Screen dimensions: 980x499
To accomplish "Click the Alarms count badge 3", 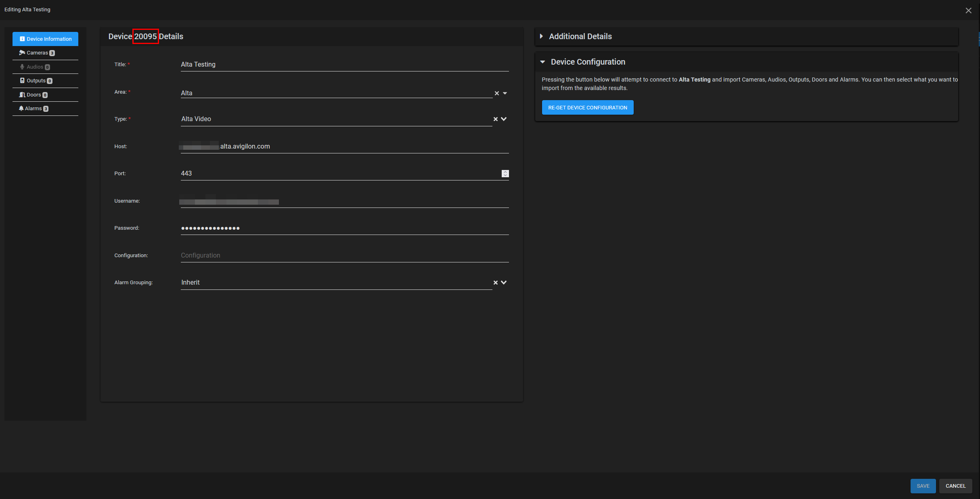I will [46, 109].
